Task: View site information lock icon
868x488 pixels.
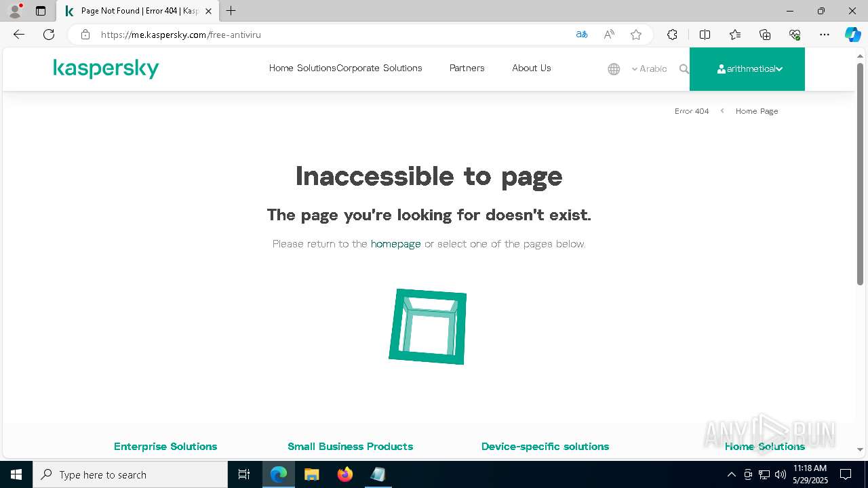Action: 85,35
